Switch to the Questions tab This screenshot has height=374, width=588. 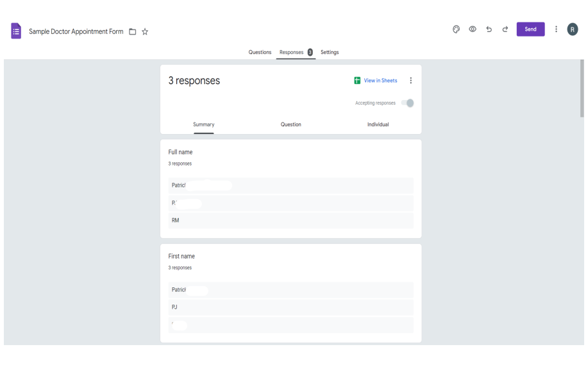click(x=260, y=52)
